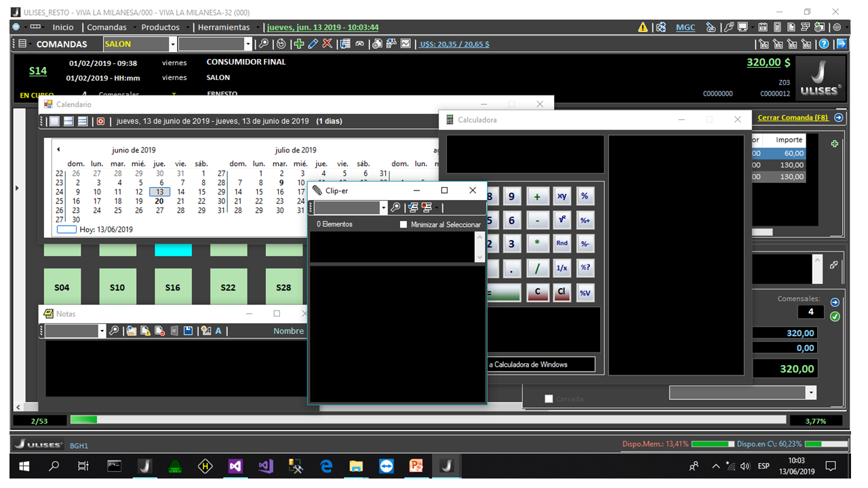Open the Herramientas menu
This screenshot has height=488, width=868.
(224, 27)
